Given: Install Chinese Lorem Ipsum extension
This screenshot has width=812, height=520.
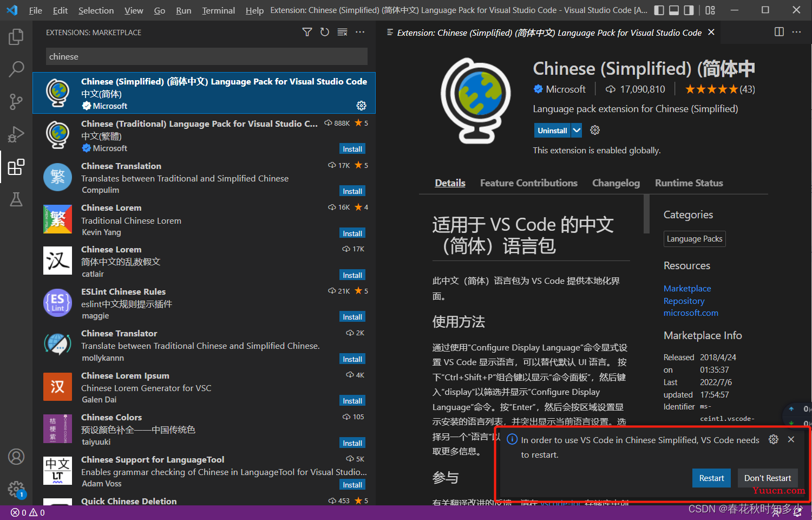Looking at the screenshot, I should [352, 401].
